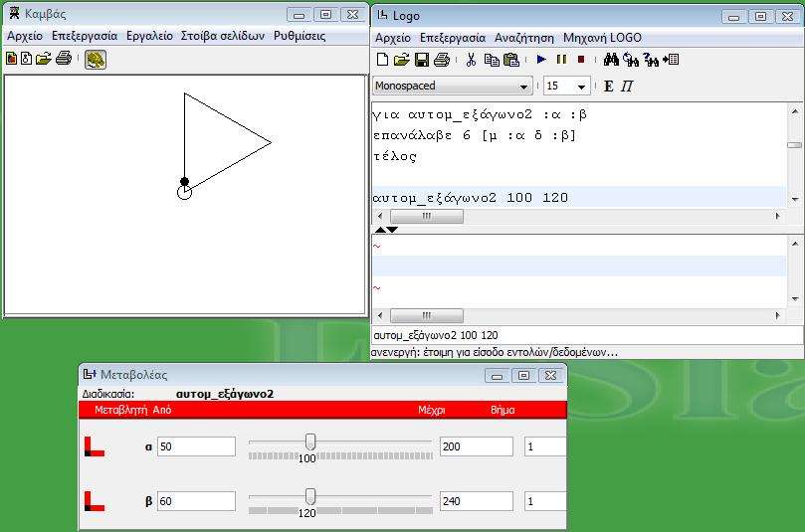This screenshot has width=805, height=532.
Task: Click red L icon beside variable α
Action: click(x=94, y=446)
